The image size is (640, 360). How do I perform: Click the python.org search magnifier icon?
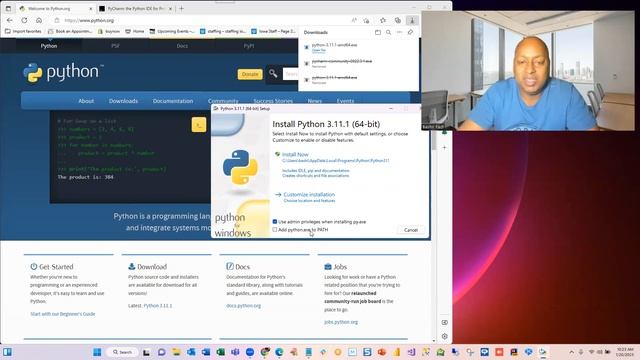273,74
